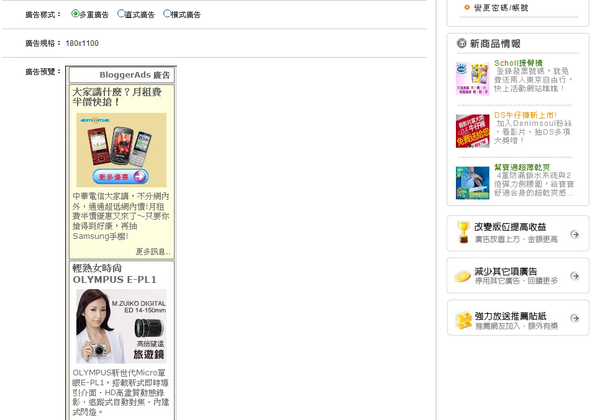Open ad headline 大家講什麼？月租費半價快搶！

point(117,97)
